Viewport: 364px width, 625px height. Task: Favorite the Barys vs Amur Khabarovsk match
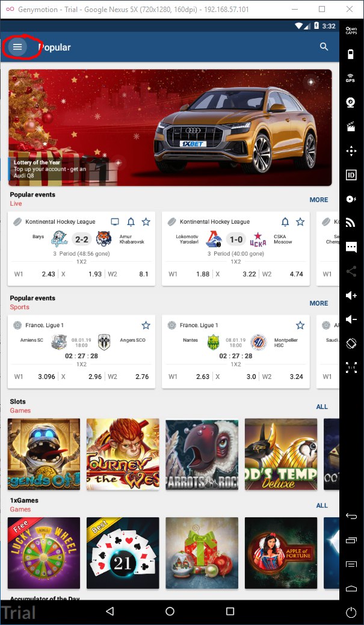click(146, 221)
